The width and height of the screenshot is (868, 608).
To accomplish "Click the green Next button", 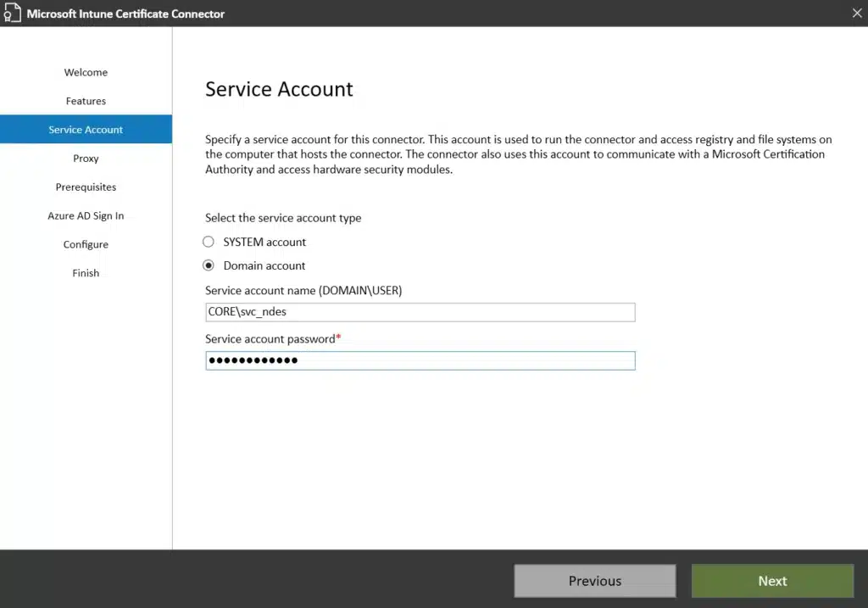I will 772,581.
